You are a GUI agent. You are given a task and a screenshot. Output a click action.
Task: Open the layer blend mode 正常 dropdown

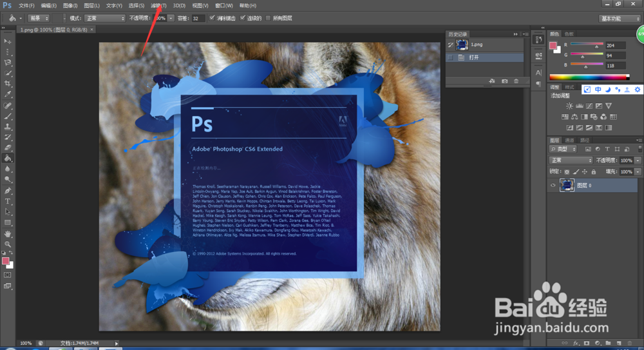click(x=571, y=160)
